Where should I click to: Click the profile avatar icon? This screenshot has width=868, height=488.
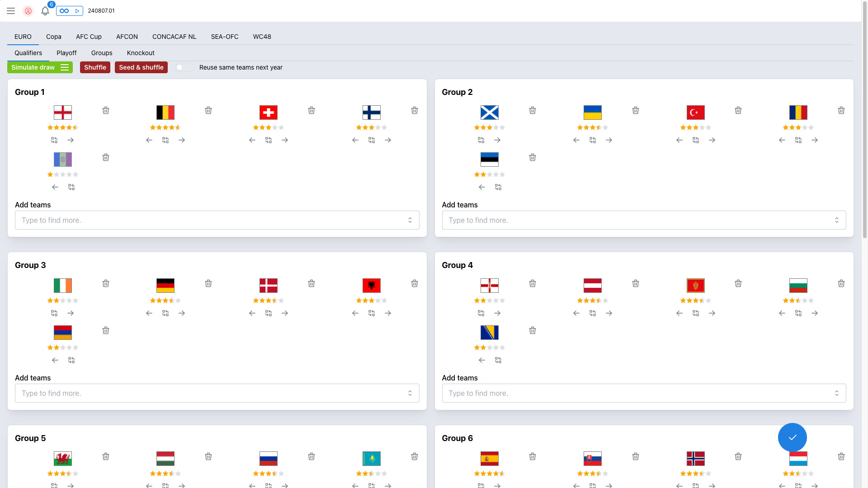pyautogui.click(x=28, y=11)
